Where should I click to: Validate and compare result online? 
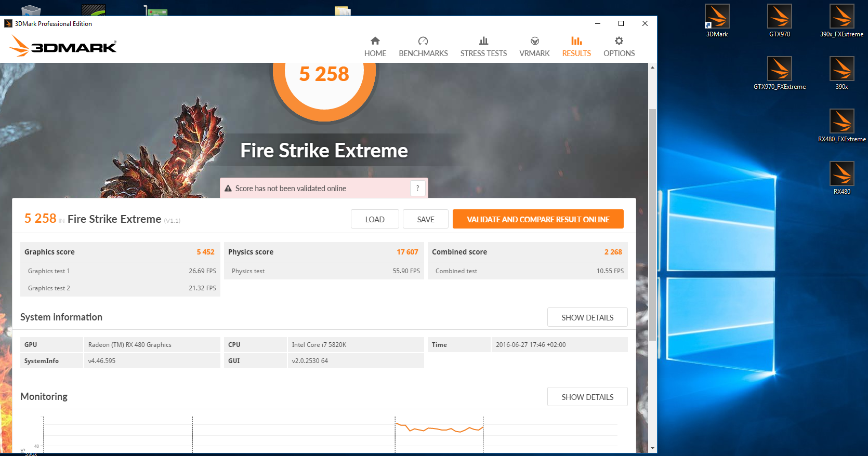pyautogui.click(x=538, y=219)
